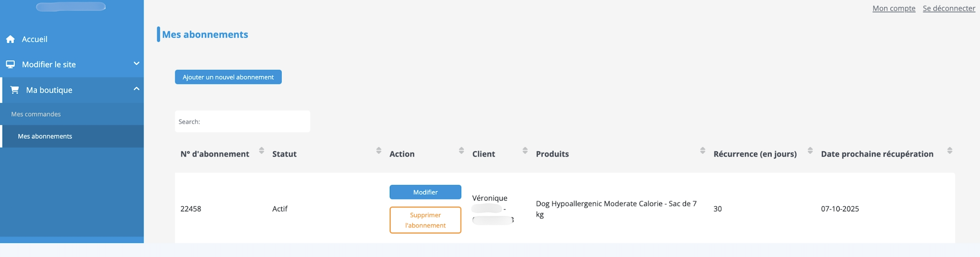Screen dimensions: 980x257
Task: Focus the Search input field
Action: pos(253,122)
